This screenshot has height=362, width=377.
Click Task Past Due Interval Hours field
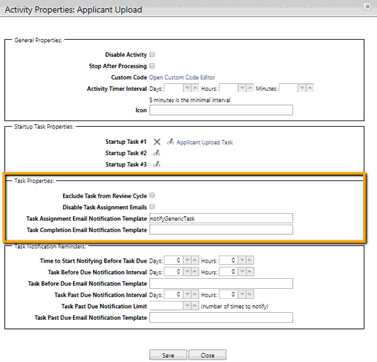tap(229, 294)
